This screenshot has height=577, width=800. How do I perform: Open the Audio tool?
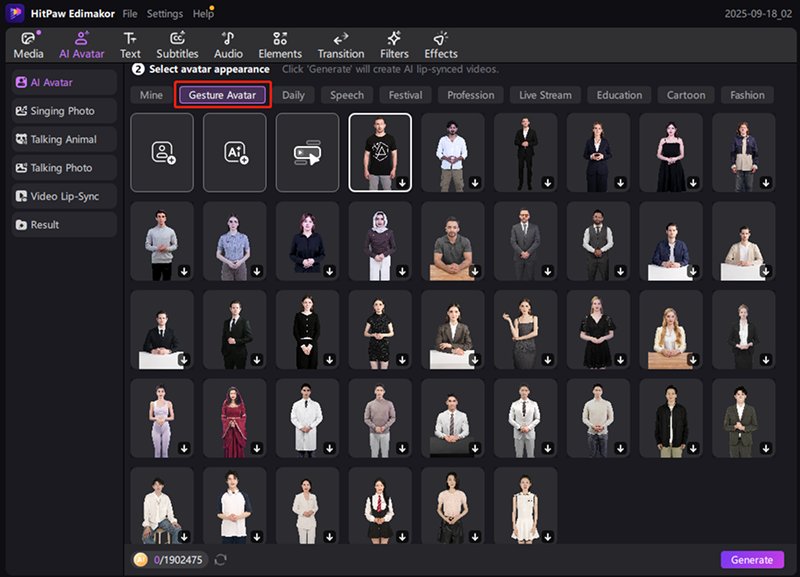228,45
